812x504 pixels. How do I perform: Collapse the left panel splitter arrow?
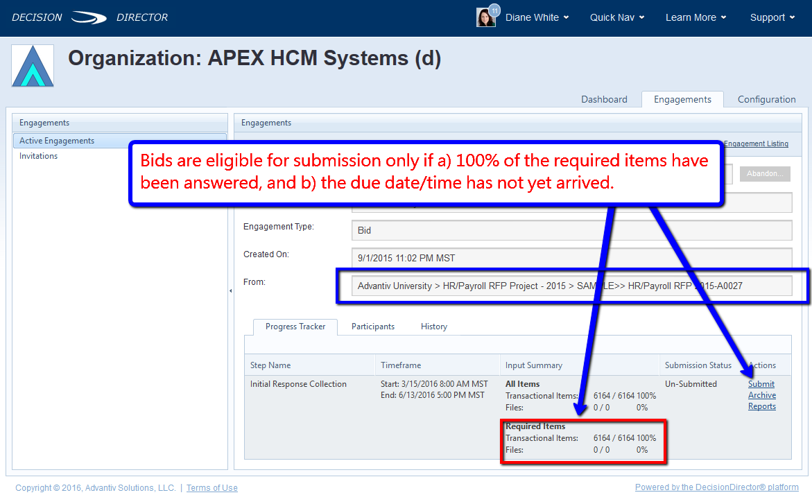230,291
